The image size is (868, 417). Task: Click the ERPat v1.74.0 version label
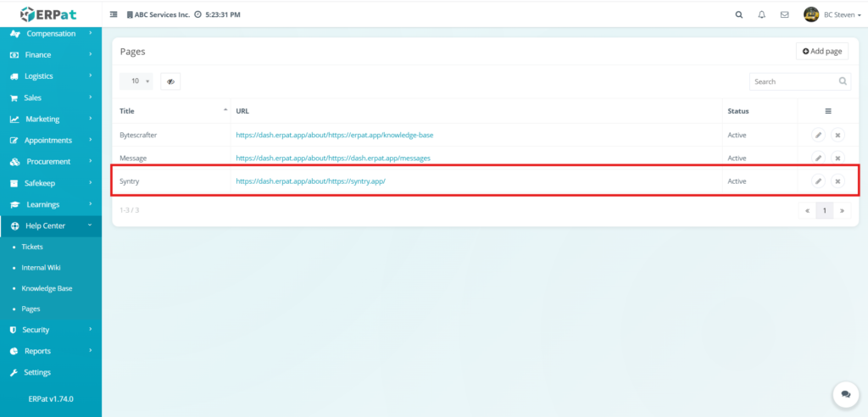click(50, 398)
